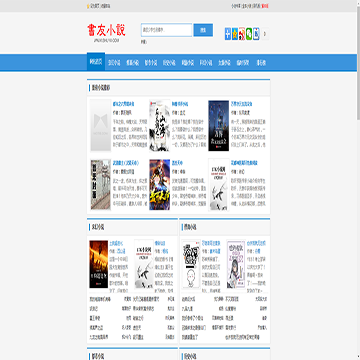Click the small bookmark icon in top bar
The width and height of the screenshot is (360, 360).
coord(88,6)
